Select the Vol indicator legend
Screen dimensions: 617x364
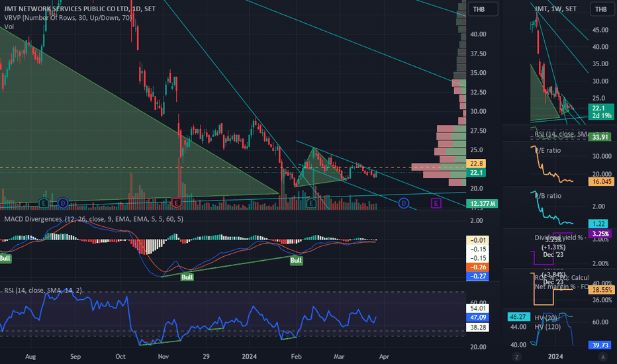(9, 26)
